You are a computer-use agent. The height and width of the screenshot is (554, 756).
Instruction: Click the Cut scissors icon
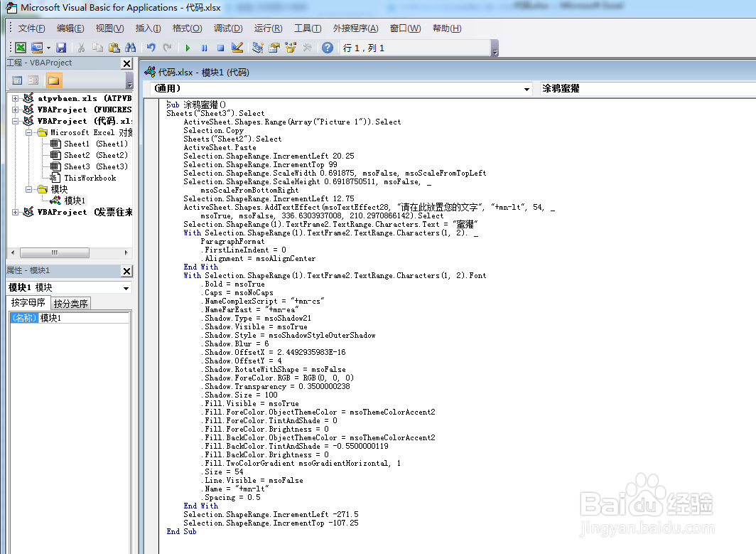click(x=81, y=48)
